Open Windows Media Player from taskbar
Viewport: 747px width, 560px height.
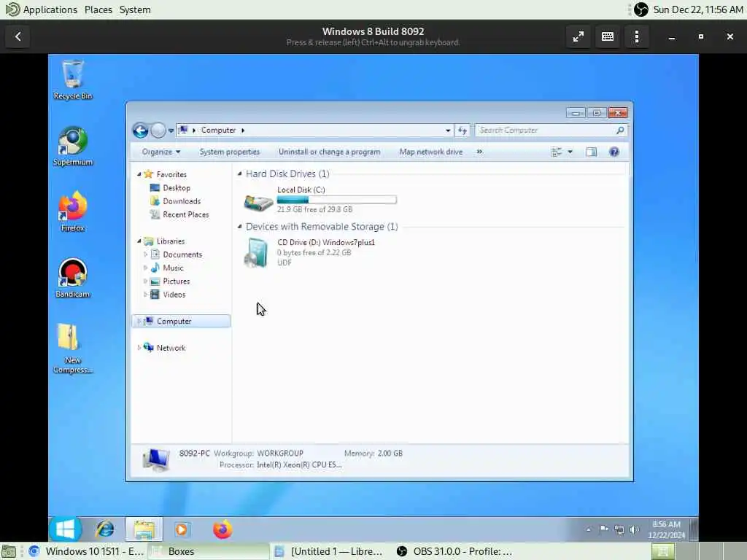point(181,529)
